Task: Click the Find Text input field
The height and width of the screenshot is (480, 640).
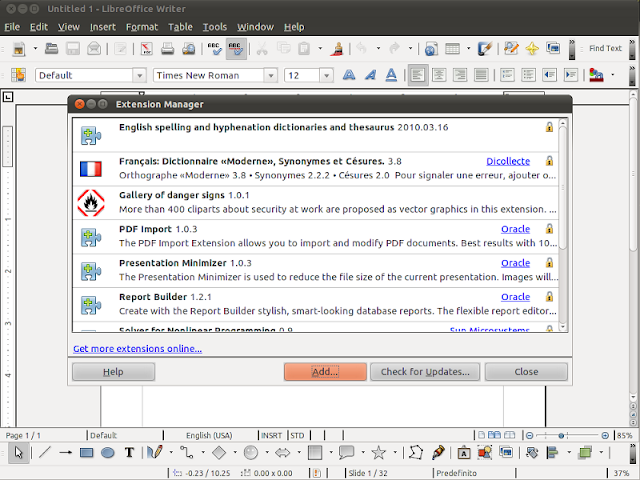Action: (605, 49)
